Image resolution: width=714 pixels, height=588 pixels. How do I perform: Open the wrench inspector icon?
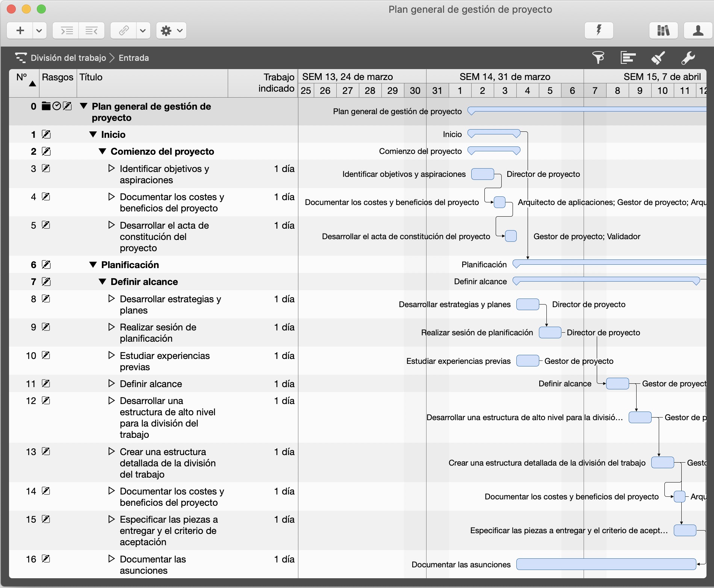688,58
